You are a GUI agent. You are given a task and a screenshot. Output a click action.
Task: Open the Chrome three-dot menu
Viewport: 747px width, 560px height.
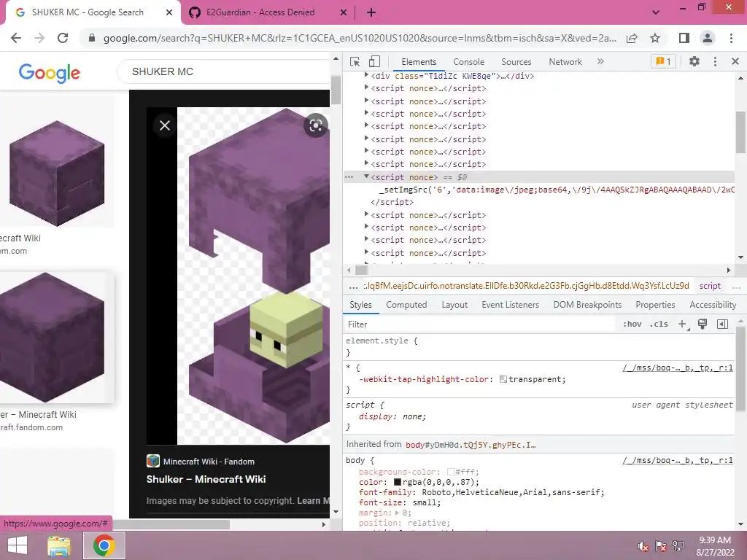[x=731, y=38]
